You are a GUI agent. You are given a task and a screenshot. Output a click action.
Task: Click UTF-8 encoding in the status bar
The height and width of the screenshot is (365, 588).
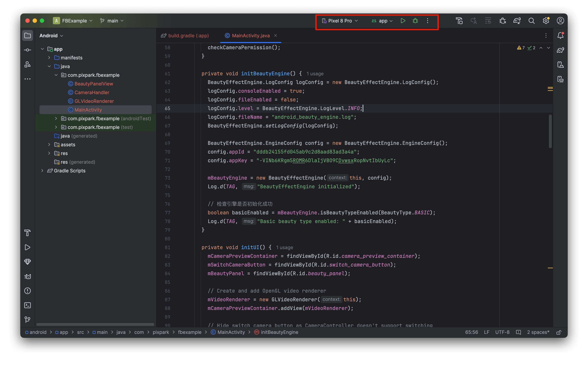tap(502, 332)
